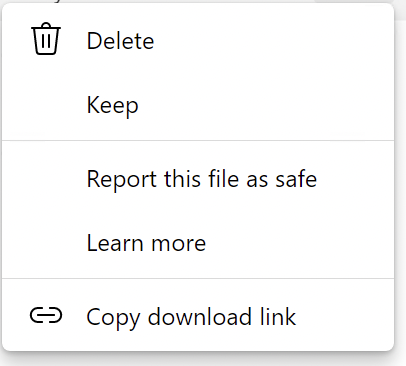Mark the file as safe via Report option
406x366 pixels.
tap(198, 179)
